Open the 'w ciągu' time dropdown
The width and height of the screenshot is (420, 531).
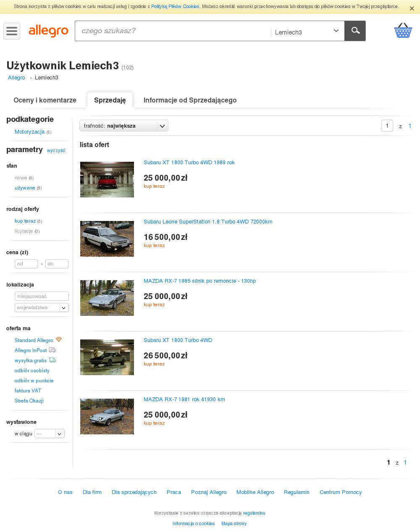(50, 434)
